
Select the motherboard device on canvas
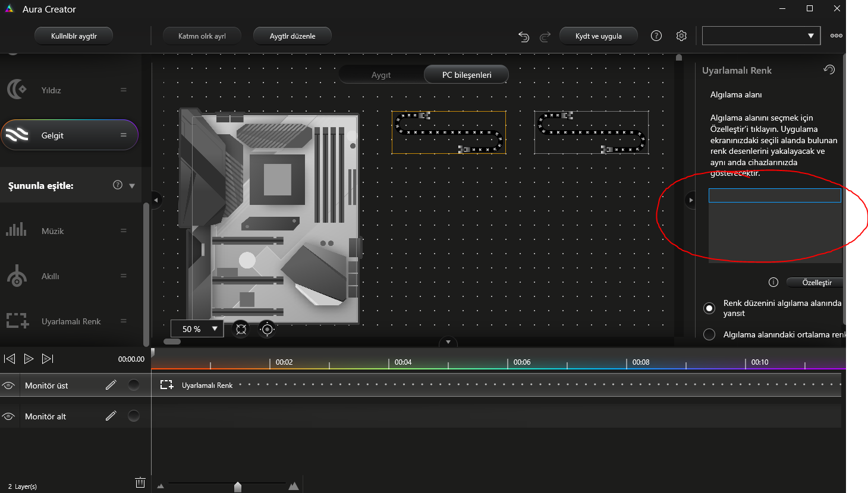[x=271, y=216]
